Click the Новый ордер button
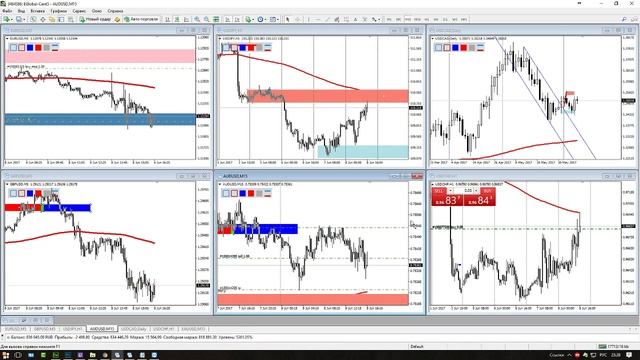The image size is (640, 360). coord(95,19)
